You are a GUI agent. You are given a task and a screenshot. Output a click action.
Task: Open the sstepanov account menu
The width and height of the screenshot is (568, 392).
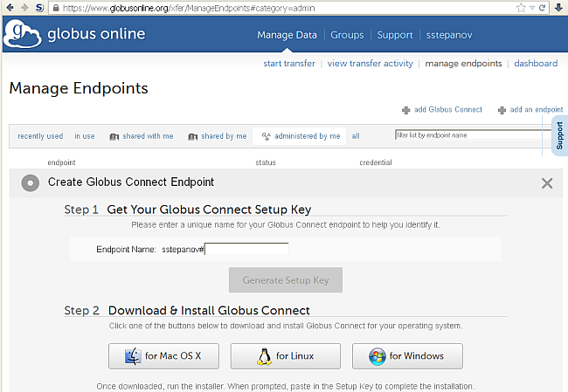point(449,35)
